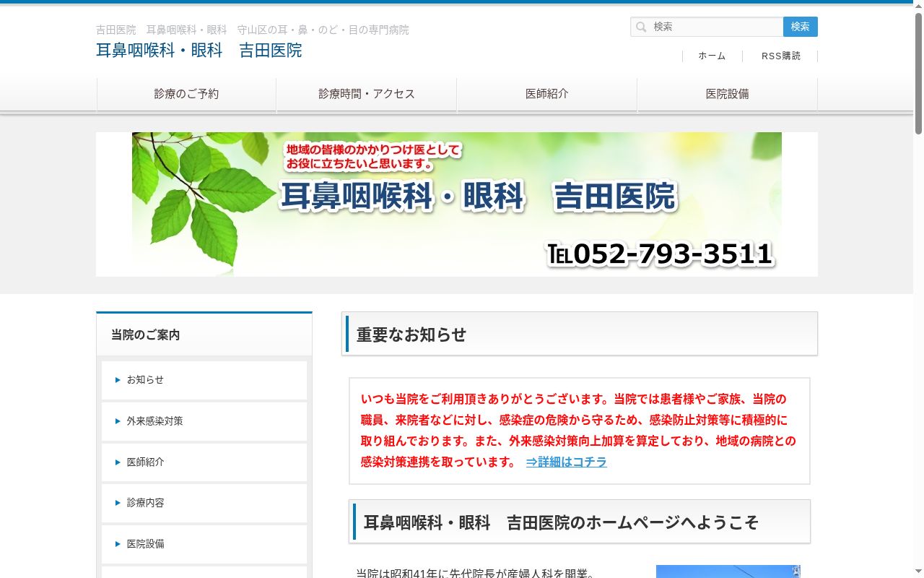Screen dimensions: 924x578
Task: Click the arrow icon beside sidebar 医師紹介
Action: click(x=118, y=462)
